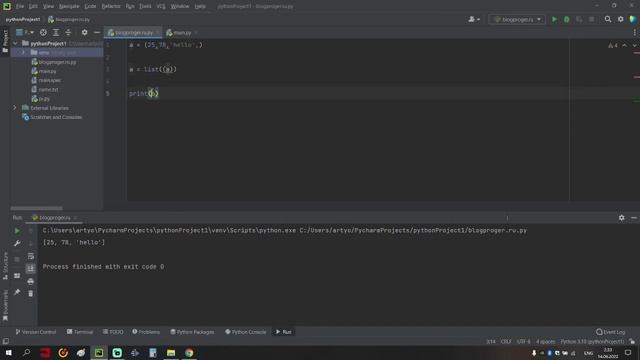This screenshot has height=360, width=640.
Task: Go to previous highlighted error arrow
Action: coord(624,45)
